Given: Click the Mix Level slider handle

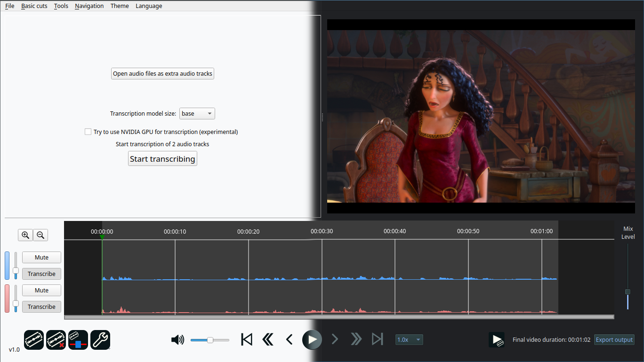Looking at the screenshot, I should coord(628,292).
